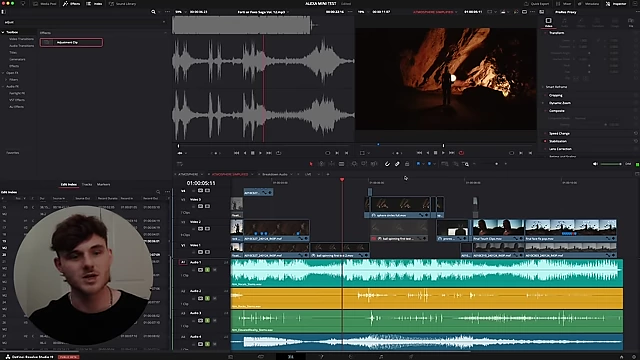
Task: Reset Speed Change section in Inspector
Action: click(636, 133)
